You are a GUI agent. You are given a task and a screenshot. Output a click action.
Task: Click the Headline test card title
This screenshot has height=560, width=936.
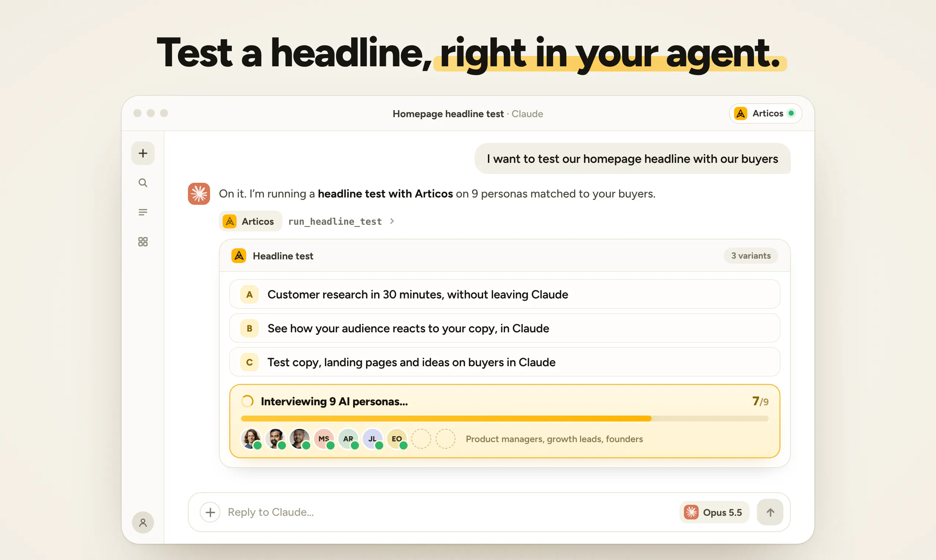[x=283, y=256]
